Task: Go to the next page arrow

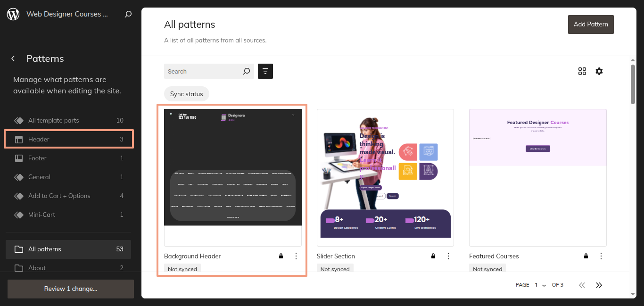Action: (x=599, y=285)
